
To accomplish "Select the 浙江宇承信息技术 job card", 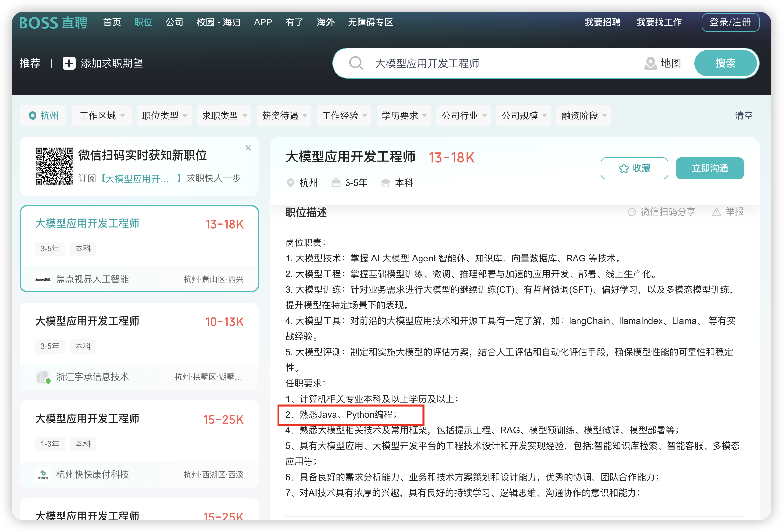I will [139, 346].
